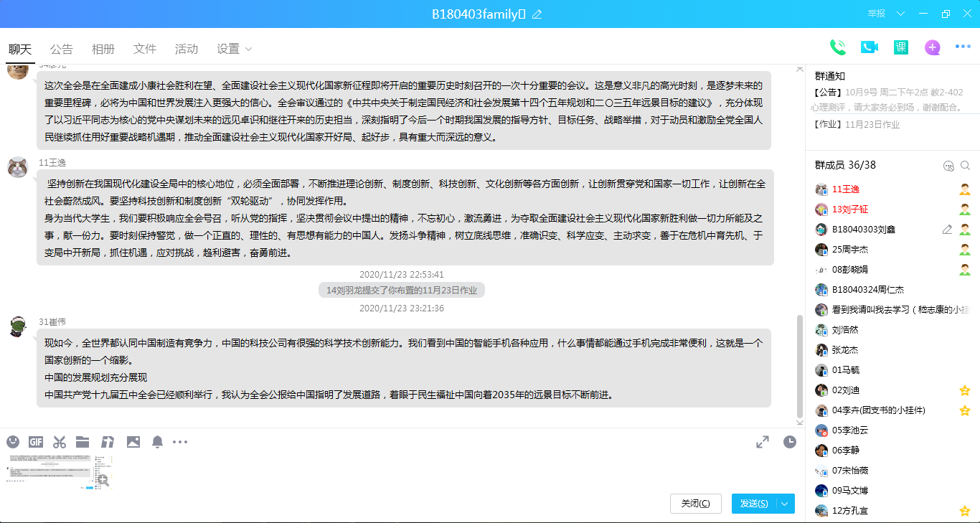Select the scissors screenshot tool
980x523 pixels.
point(60,442)
